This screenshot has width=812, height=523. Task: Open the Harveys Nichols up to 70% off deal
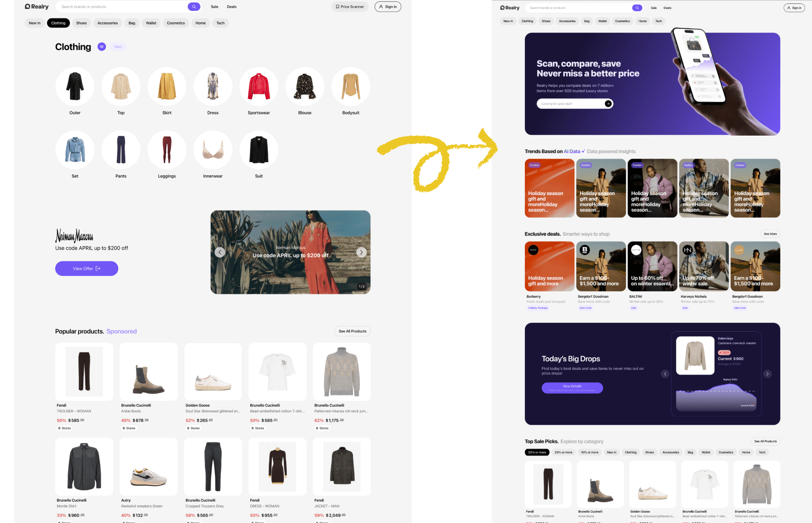pos(704,276)
